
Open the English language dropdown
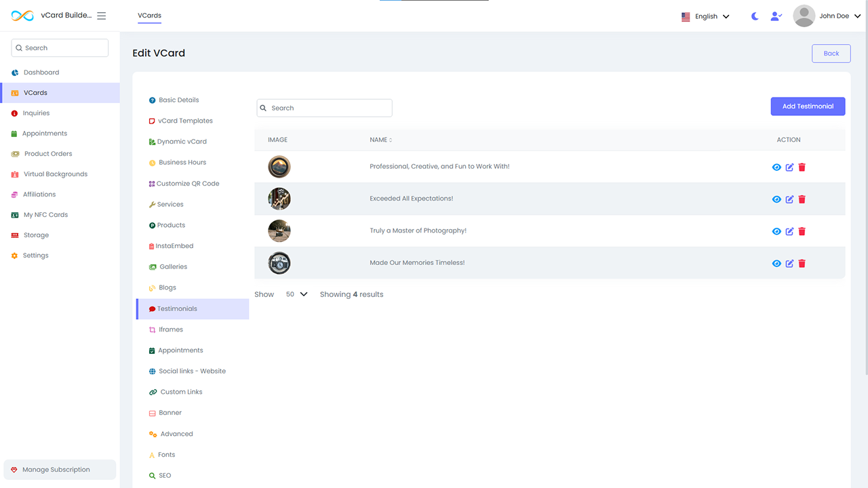[x=705, y=16]
